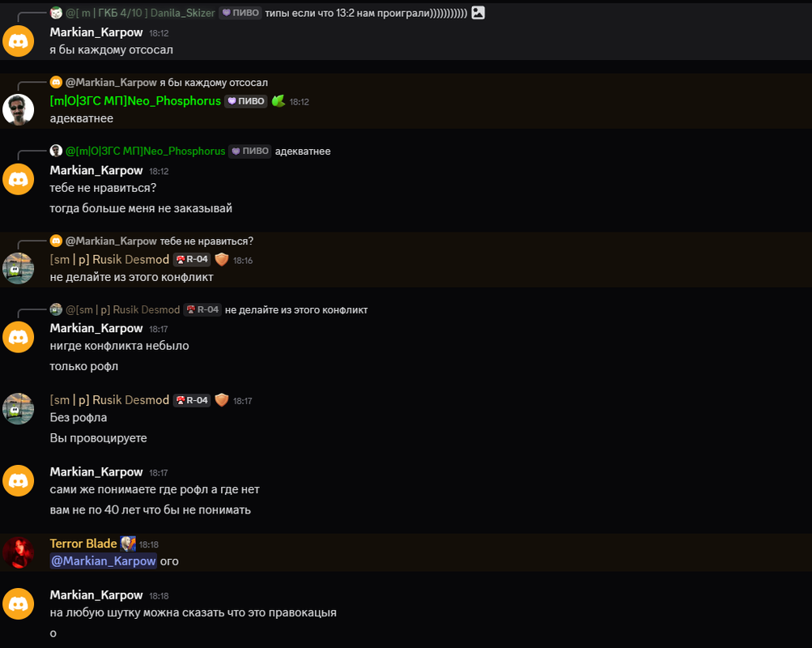This screenshot has height=648, width=812.
Task: Click Markian_Karpow username on 18:17 'нигде конфликта' message
Action: coord(96,328)
